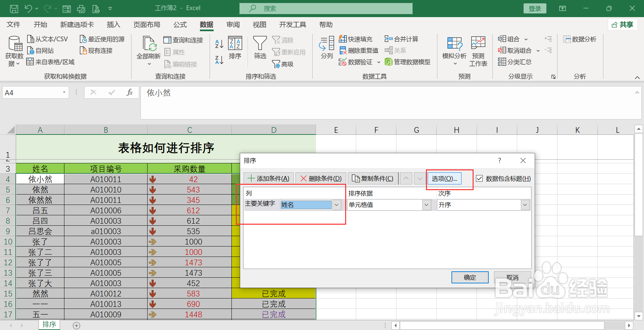644x330 pixels.
Task: Open the 预测工作表 (Forecast Sheet) tool
Action: point(478,50)
